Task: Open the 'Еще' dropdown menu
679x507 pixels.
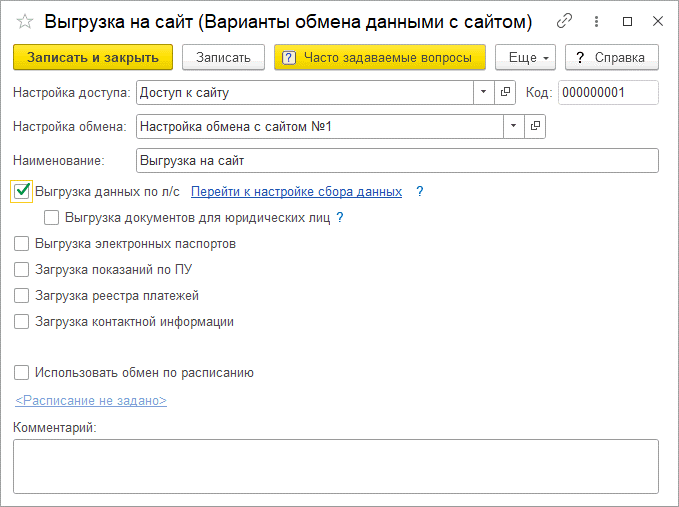Action: 524,58
